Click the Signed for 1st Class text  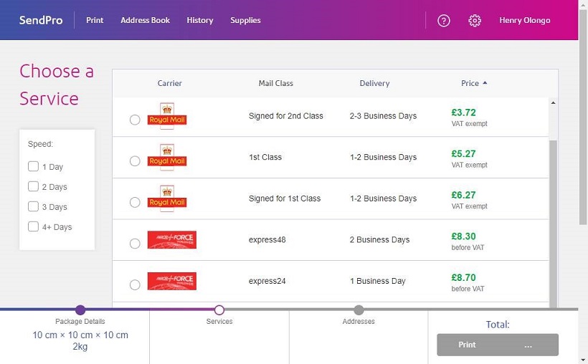click(x=285, y=198)
